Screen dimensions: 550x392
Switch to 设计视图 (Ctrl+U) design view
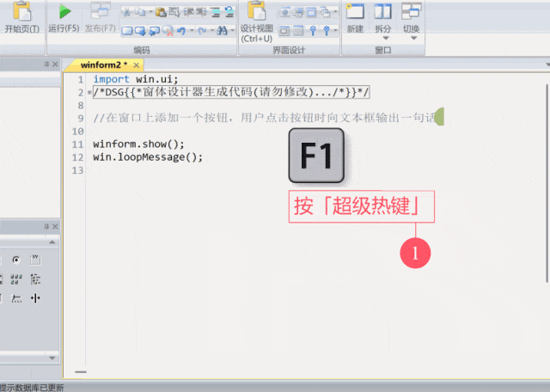point(257,22)
